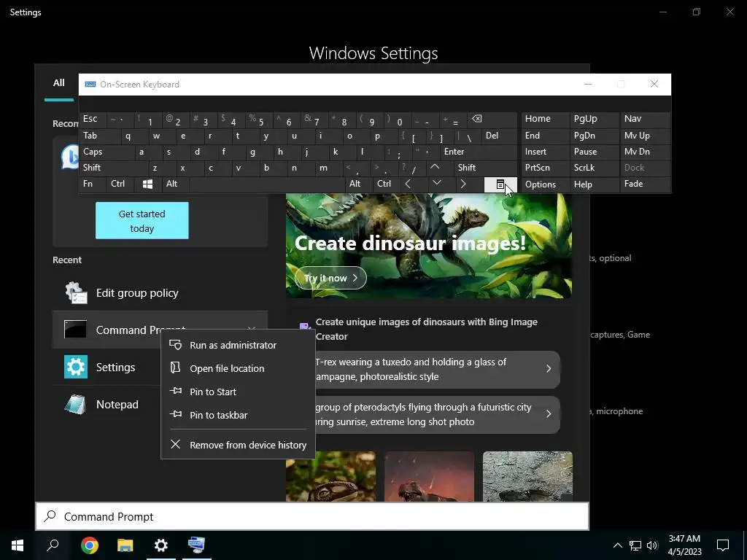
Task: Launch Google Chrome from taskbar
Action: pos(89,545)
